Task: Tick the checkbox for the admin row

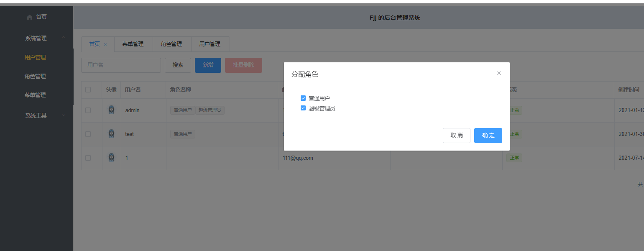Action: pyautogui.click(x=88, y=110)
